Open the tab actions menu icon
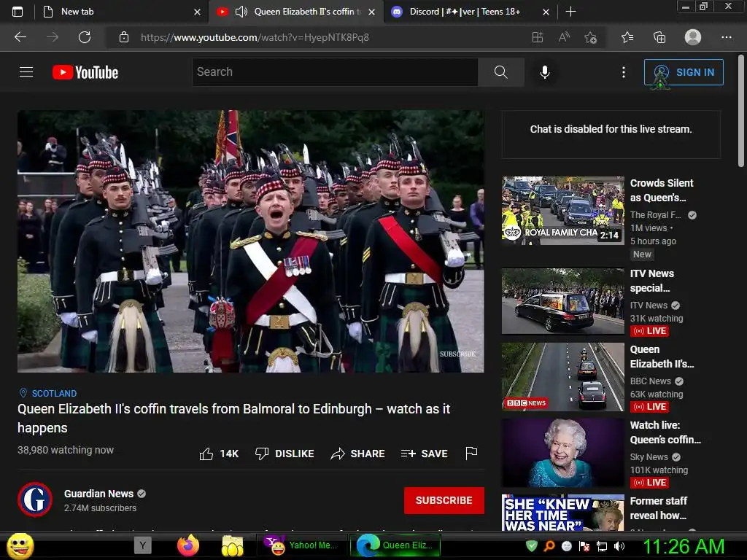The width and height of the screenshot is (747, 560). coord(18,12)
